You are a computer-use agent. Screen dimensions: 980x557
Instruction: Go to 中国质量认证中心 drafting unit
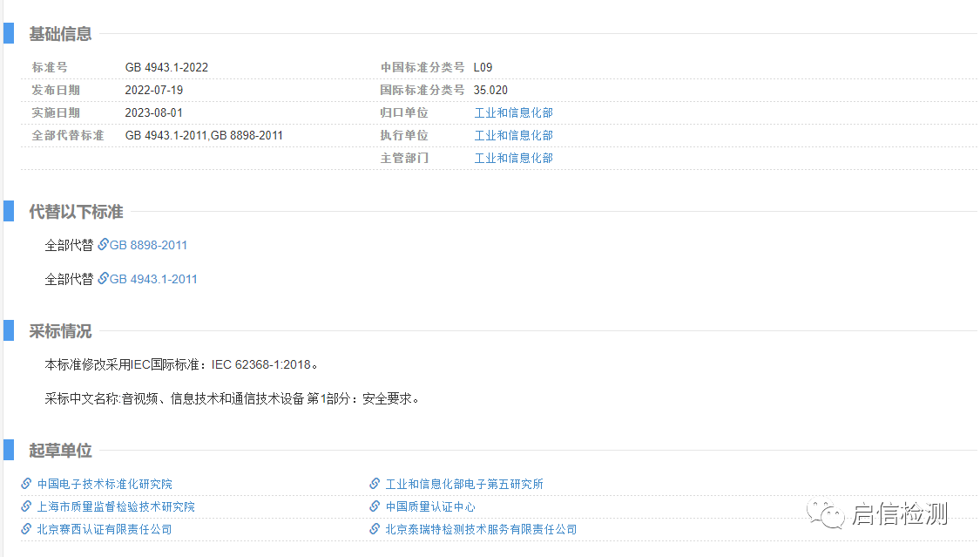(x=430, y=506)
